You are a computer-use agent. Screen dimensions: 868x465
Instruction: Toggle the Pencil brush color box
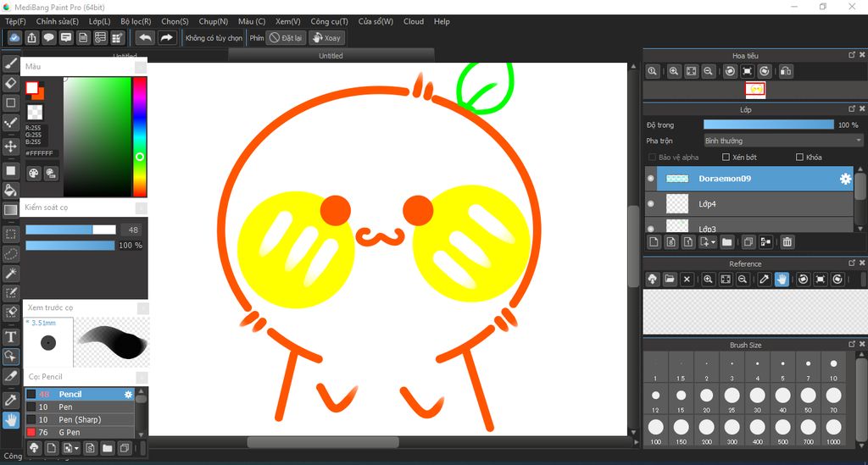[x=31, y=394]
